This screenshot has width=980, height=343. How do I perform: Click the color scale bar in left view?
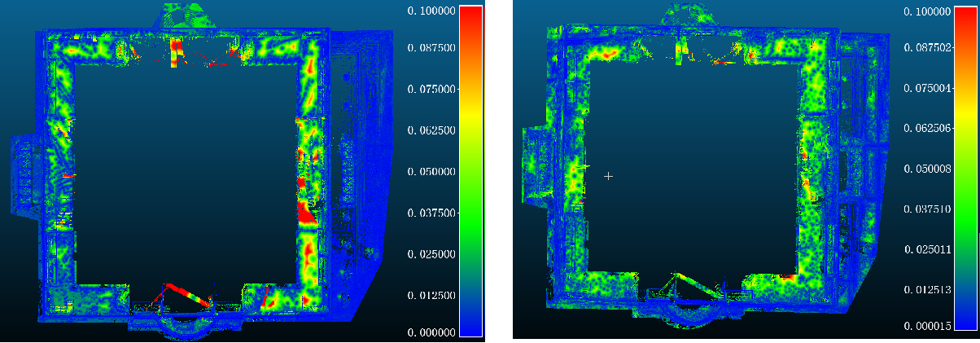(471, 171)
